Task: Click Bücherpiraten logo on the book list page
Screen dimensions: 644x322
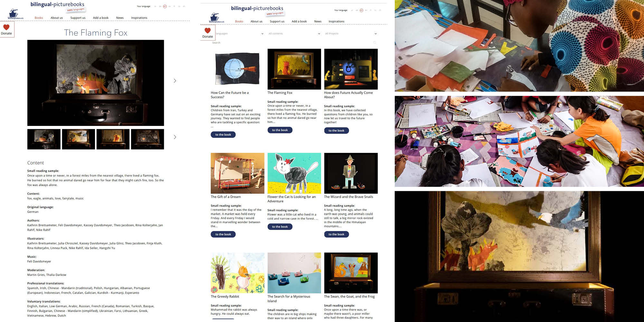Action: (215, 18)
